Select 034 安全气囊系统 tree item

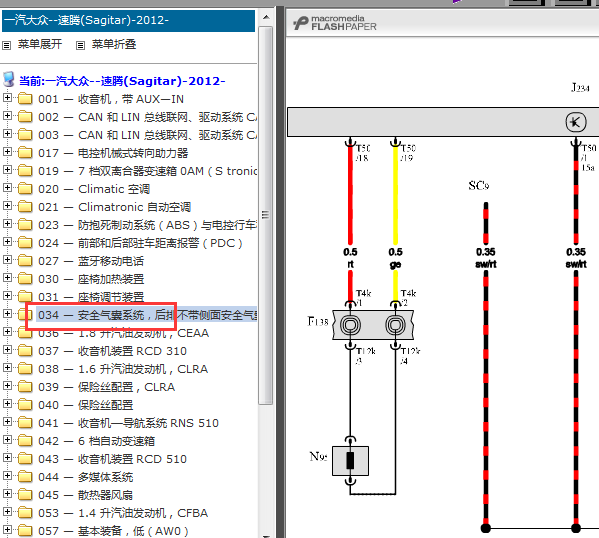(x=147, y=315)
